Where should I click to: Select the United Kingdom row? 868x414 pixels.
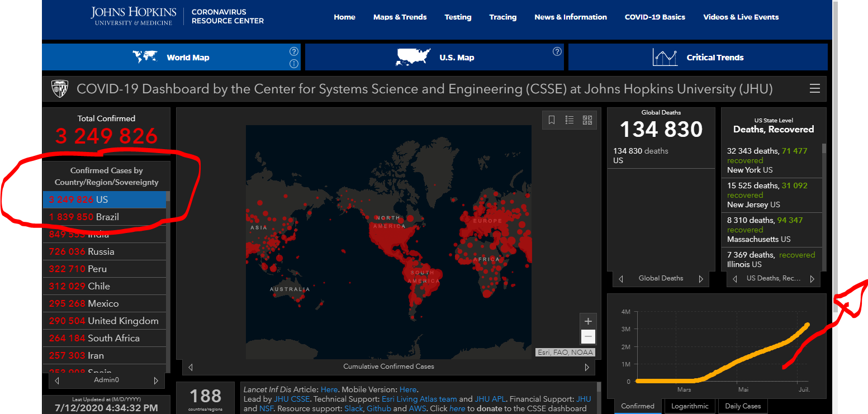(105, 321)
